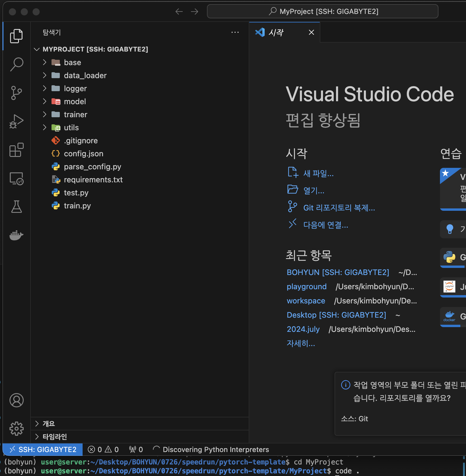Click the SSH: GIGABYTE2 remote indicator
This screenshot has width=466, height=476.
click(x=43, y=449)
